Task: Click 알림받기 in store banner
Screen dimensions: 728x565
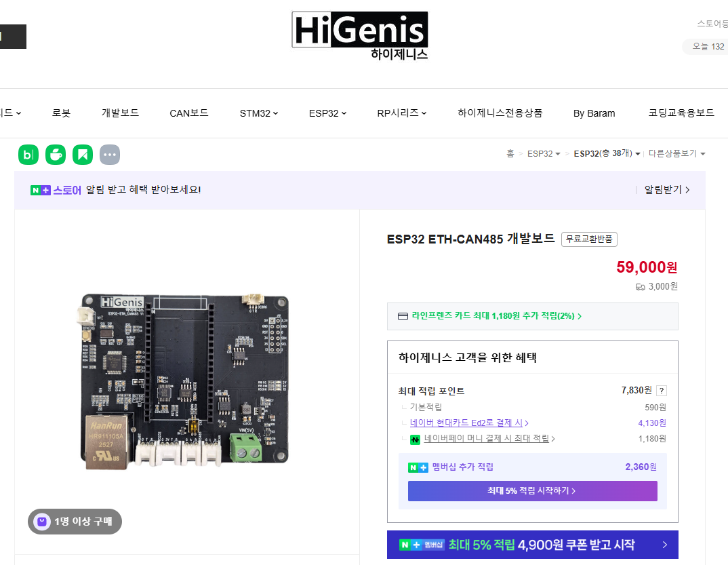Action: (666, 190)
